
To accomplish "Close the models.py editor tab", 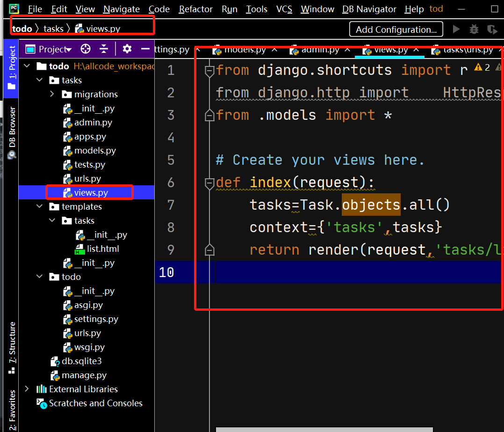I will click(274, 50).
